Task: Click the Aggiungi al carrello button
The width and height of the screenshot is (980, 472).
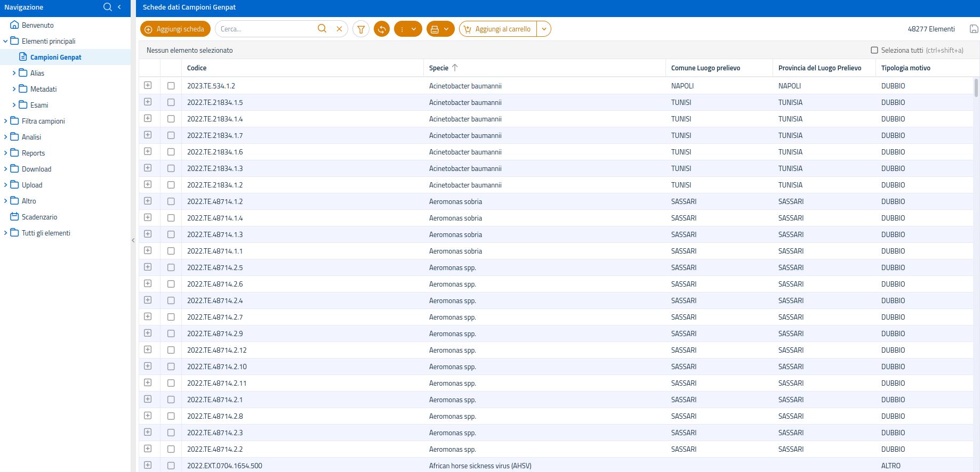Action: 498,29
